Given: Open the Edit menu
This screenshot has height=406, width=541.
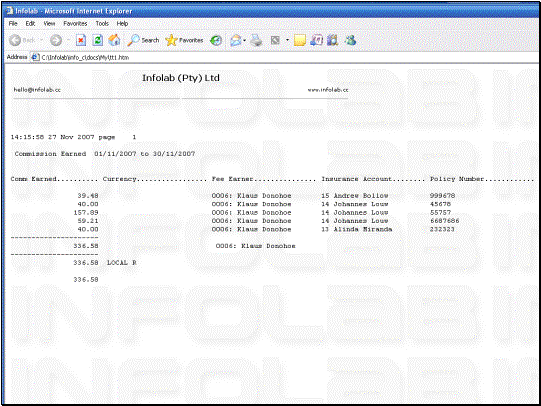Looking at the screenshot, I should [30, 23].
